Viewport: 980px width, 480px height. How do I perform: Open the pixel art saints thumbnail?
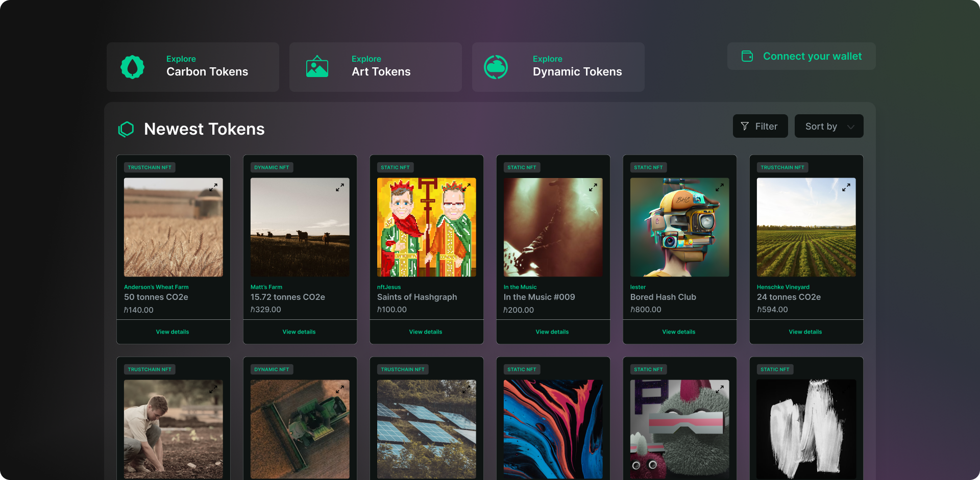pyautogui.click(x=427, y=227)
